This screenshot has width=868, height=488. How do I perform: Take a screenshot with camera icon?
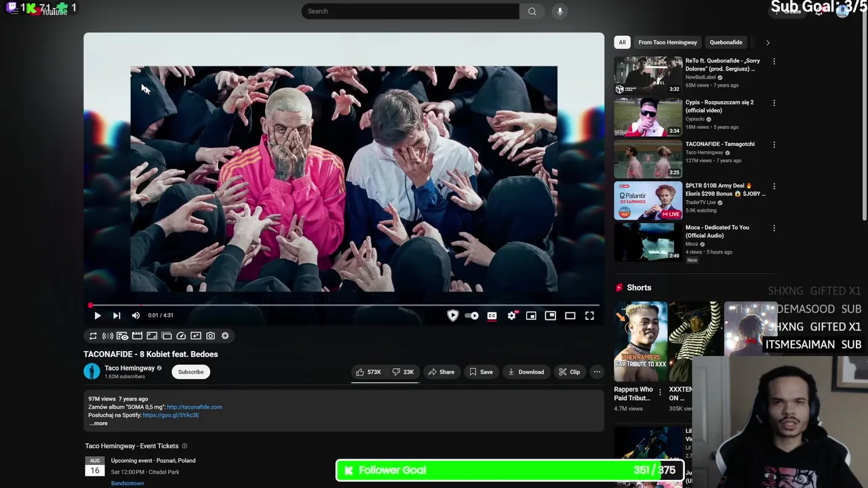coord(210,335)
